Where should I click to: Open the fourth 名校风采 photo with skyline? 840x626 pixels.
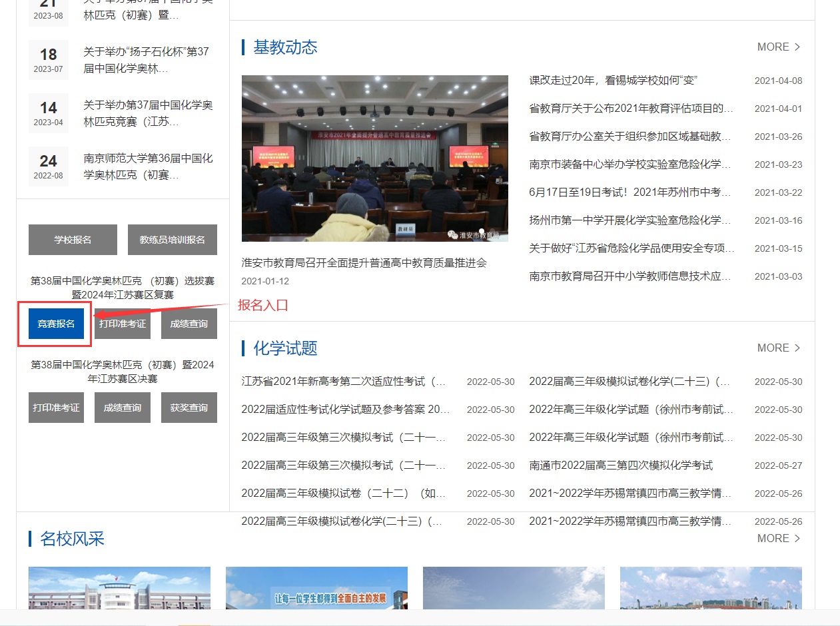click(711, 588)
